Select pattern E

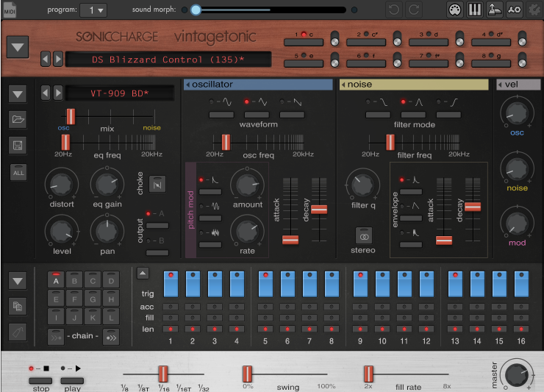click(x=56, y=299)
